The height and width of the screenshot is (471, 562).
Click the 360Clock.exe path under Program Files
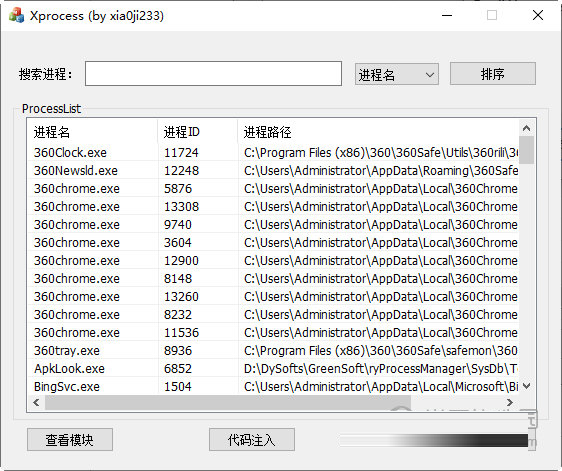click(381, 153)
